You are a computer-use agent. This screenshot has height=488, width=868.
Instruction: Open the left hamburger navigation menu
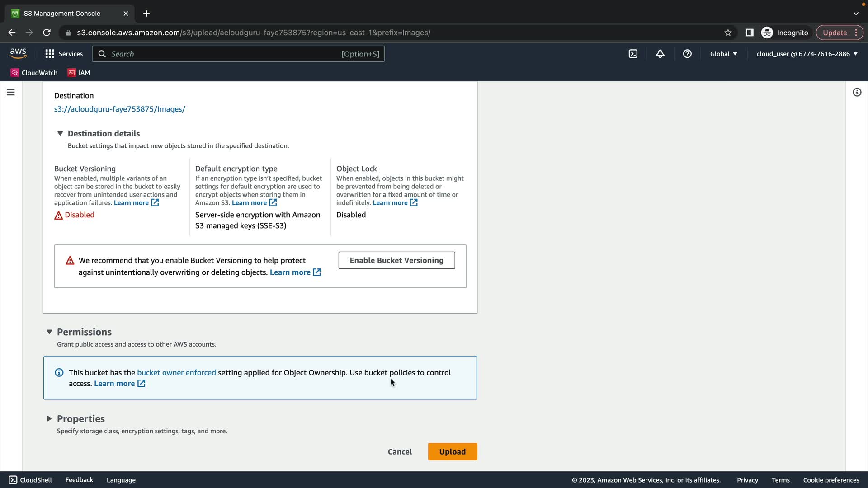tap(11, 92)
